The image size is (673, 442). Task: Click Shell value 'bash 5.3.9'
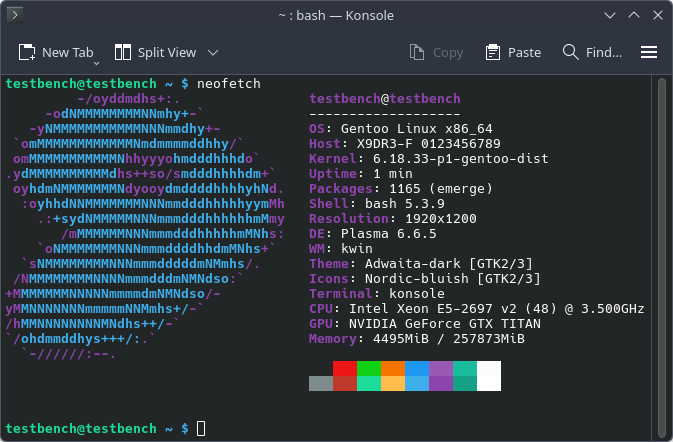(x=405, y=204)
